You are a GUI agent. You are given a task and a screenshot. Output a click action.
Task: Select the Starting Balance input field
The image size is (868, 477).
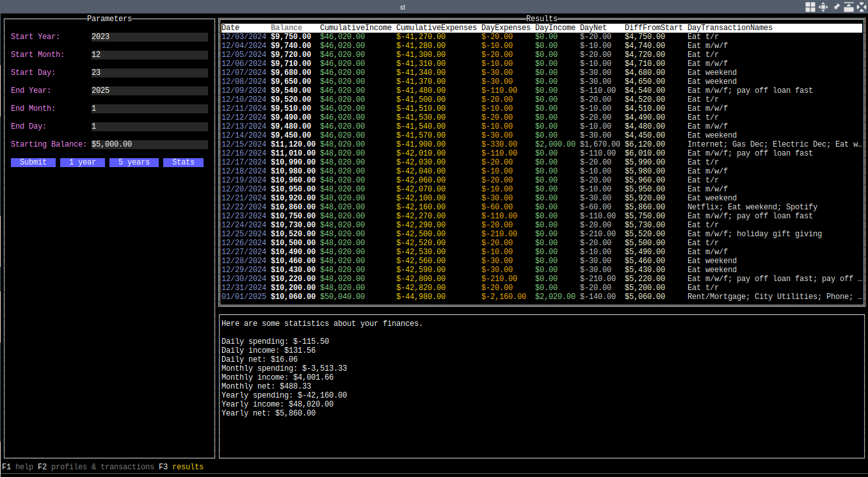click(149, 145)
